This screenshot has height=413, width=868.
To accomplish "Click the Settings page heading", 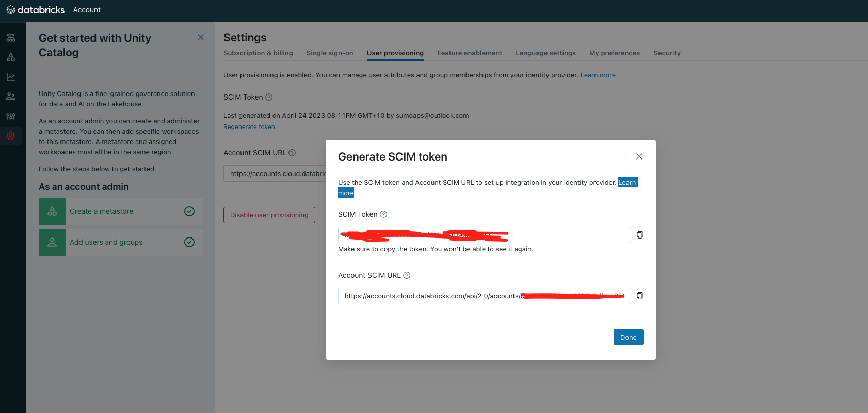I will tap(245, 38).
